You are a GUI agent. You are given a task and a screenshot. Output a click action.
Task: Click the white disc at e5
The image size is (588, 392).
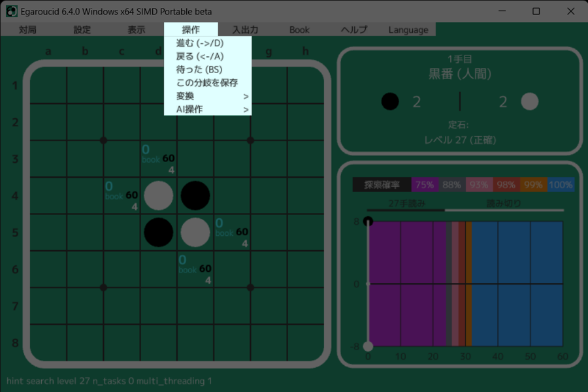[195, 232]
